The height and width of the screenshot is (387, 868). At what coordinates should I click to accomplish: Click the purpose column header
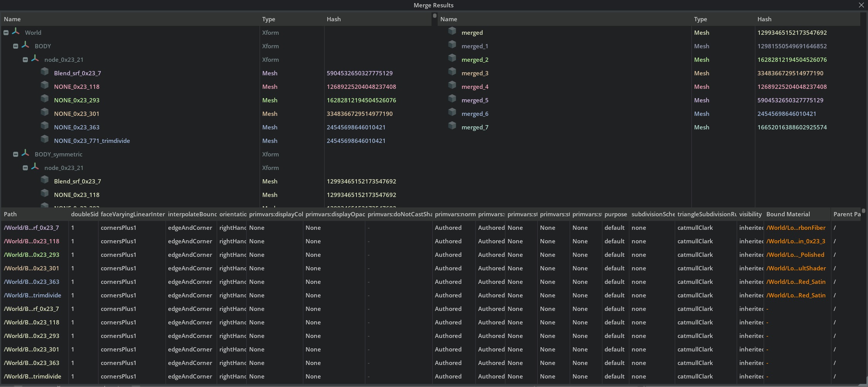(616, 214)
